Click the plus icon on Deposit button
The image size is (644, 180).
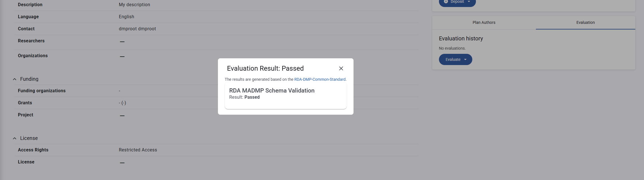(446, 2)
